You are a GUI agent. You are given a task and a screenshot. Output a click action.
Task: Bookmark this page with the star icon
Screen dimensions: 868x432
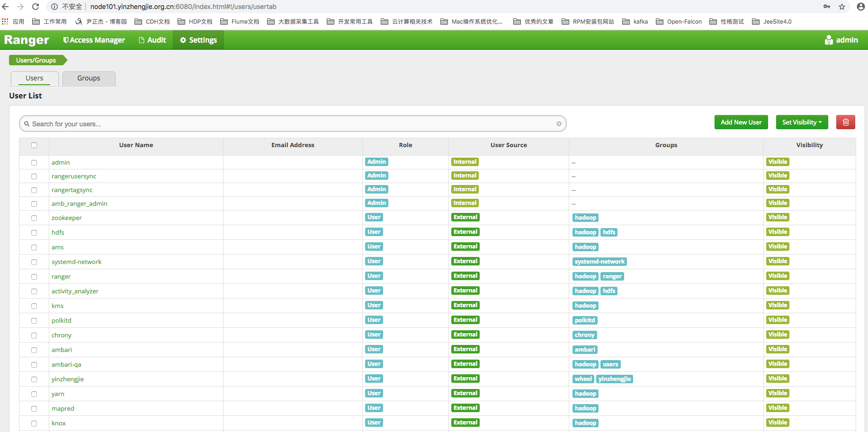point(842,7)
